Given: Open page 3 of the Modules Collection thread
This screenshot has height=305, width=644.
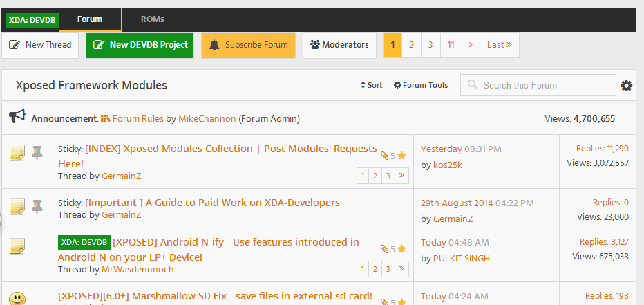Looking at the screenshot, I should pyautogui.click(x=388, y=176).
